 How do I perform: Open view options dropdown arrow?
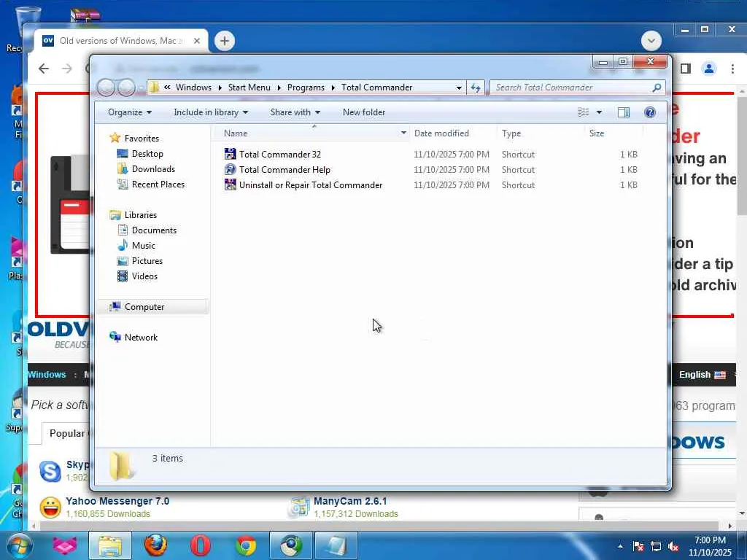(x=600, y=112)
